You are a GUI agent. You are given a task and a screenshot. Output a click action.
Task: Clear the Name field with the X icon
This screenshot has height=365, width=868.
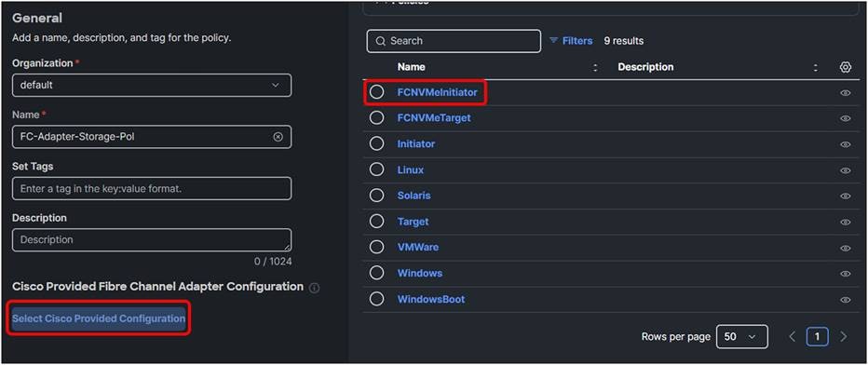(278, 137)
